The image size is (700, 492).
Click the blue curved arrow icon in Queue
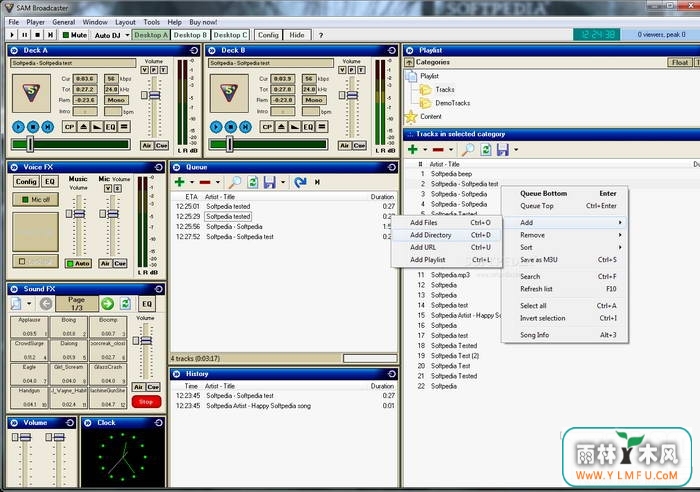300,182
